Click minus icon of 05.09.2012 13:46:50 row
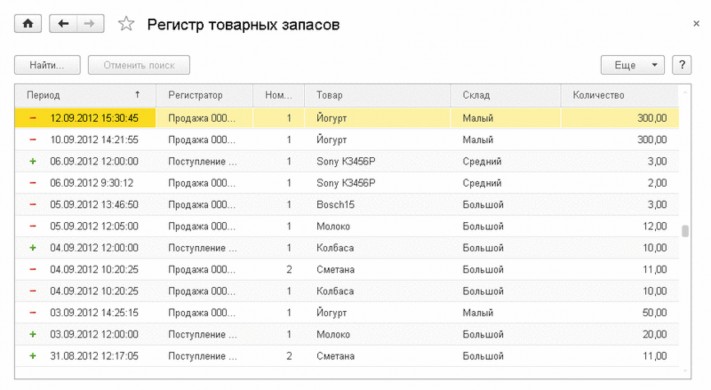 click(33, 205)
